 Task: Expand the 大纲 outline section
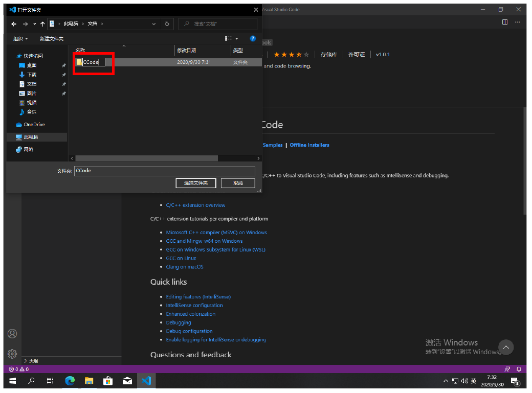(x=31, y=361)
